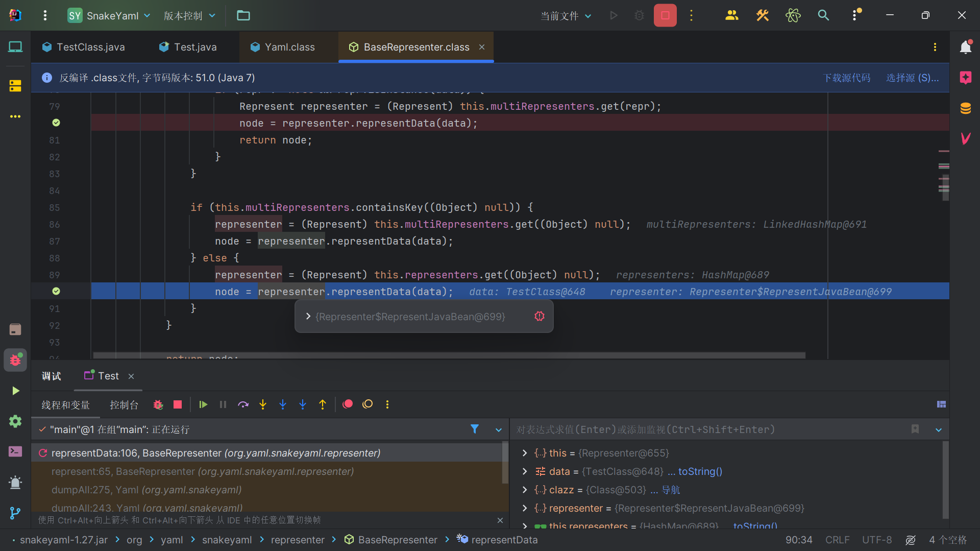Expand the 'clazz' variable node
This screenshot has height=551, width=980.
pos(525,490)
